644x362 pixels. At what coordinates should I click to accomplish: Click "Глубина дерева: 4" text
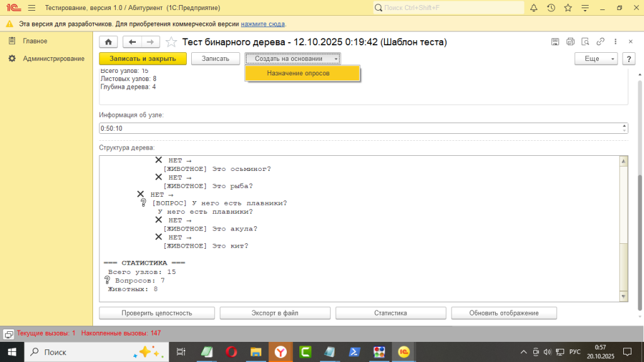coord(128,87)
